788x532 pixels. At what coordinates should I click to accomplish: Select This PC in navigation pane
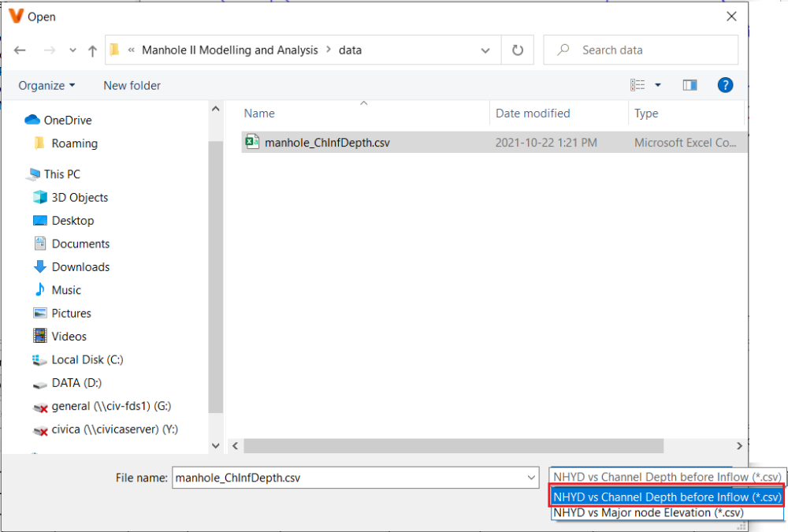61,174
